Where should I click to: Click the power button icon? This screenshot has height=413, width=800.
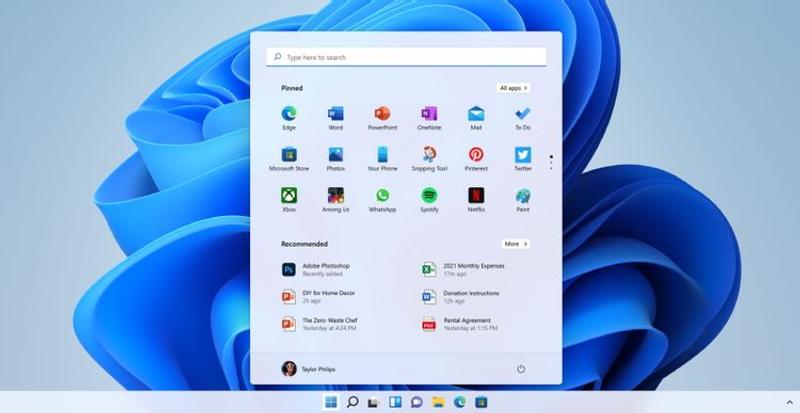click(x=520, y=369)
